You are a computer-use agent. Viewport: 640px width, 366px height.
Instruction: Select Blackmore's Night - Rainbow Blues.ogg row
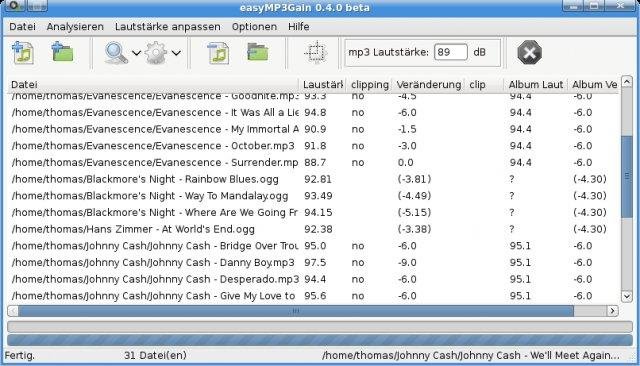tap(313, 180)
